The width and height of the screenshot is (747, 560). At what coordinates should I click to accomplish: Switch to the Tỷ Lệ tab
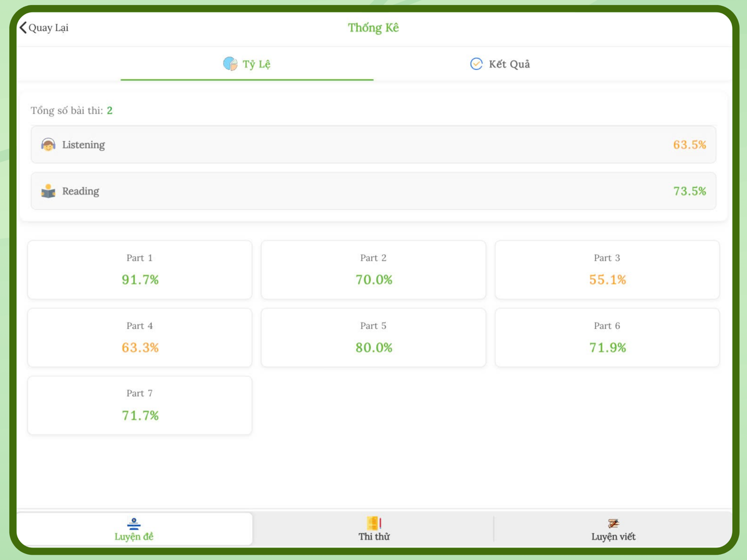point(247,64)
